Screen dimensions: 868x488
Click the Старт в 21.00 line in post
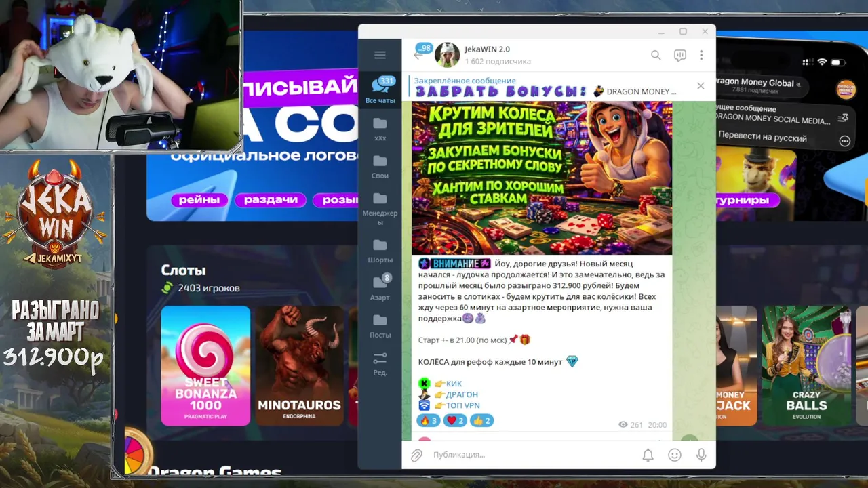tap(475, 340)
